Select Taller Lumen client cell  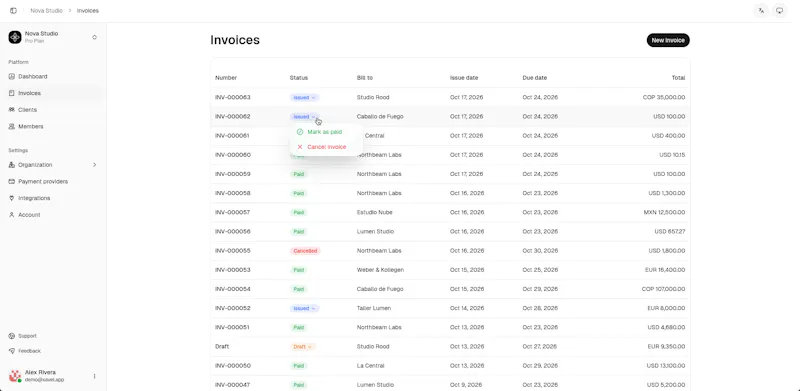click(374, 308)
